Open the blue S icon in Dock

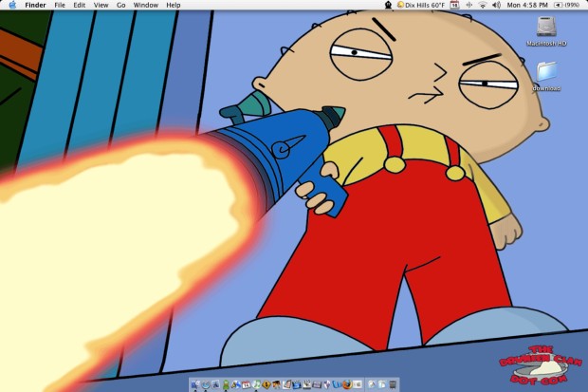point(297,384)
